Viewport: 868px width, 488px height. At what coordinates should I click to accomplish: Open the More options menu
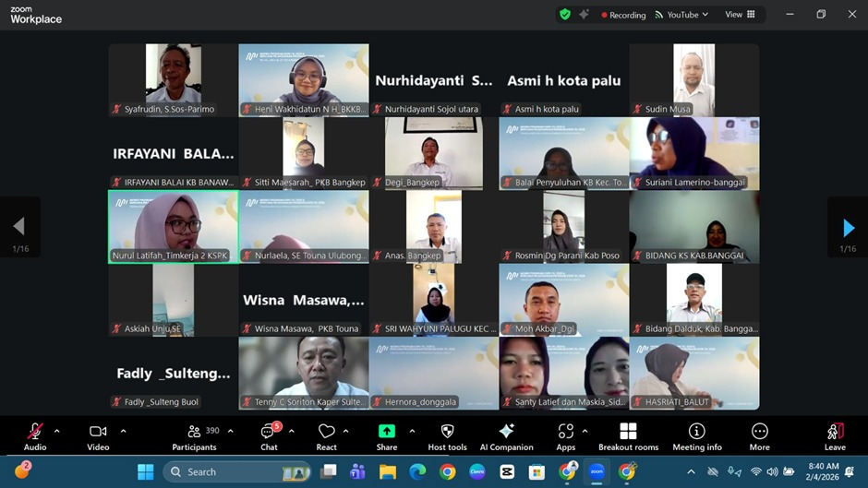pyautogui.click(x=759, y=436)
